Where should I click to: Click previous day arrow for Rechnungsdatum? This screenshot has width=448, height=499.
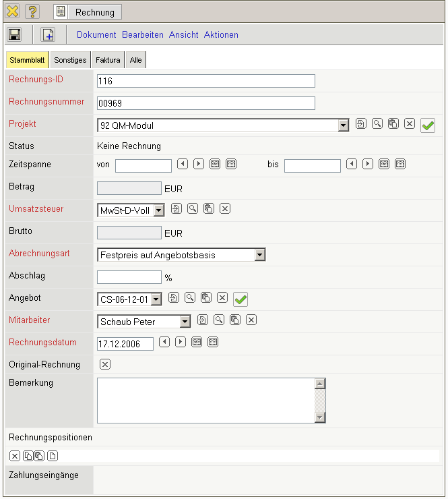pyautogui.click(x=164, y=342)
